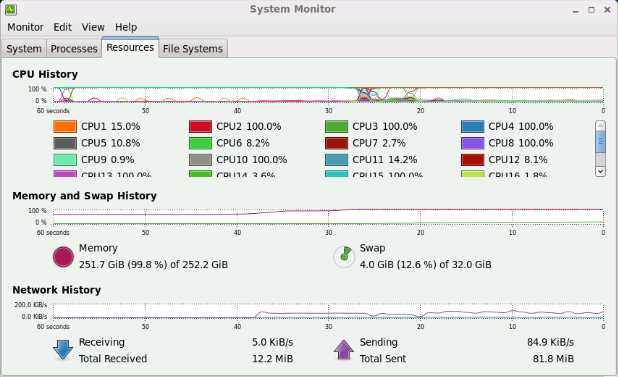Open the CPU2 red color swatch
618x377 pixels.
200,126
